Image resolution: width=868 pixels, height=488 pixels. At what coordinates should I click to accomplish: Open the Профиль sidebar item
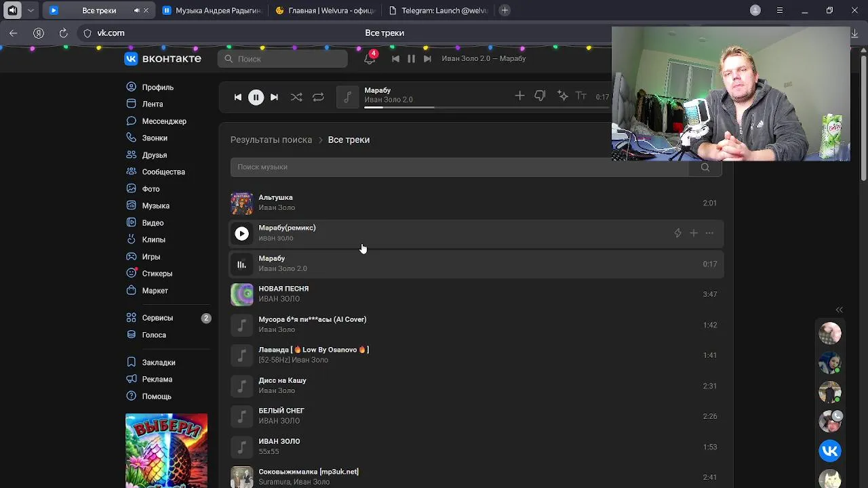150,87
